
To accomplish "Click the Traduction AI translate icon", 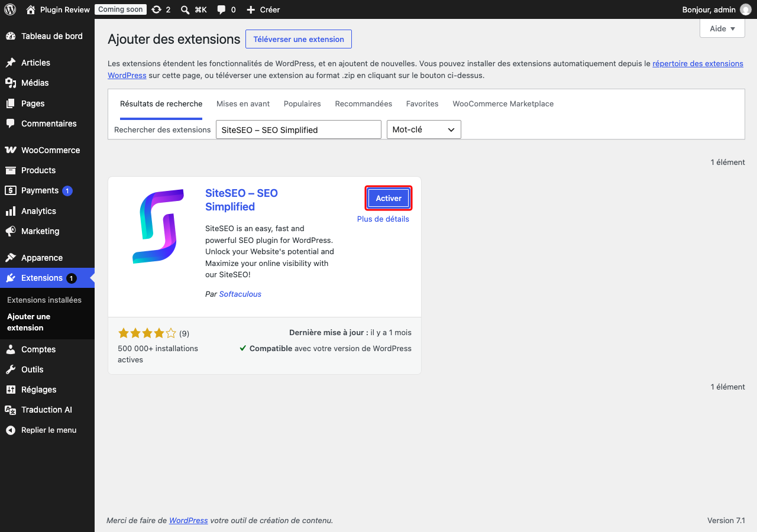I will click(x=11, y=410).
